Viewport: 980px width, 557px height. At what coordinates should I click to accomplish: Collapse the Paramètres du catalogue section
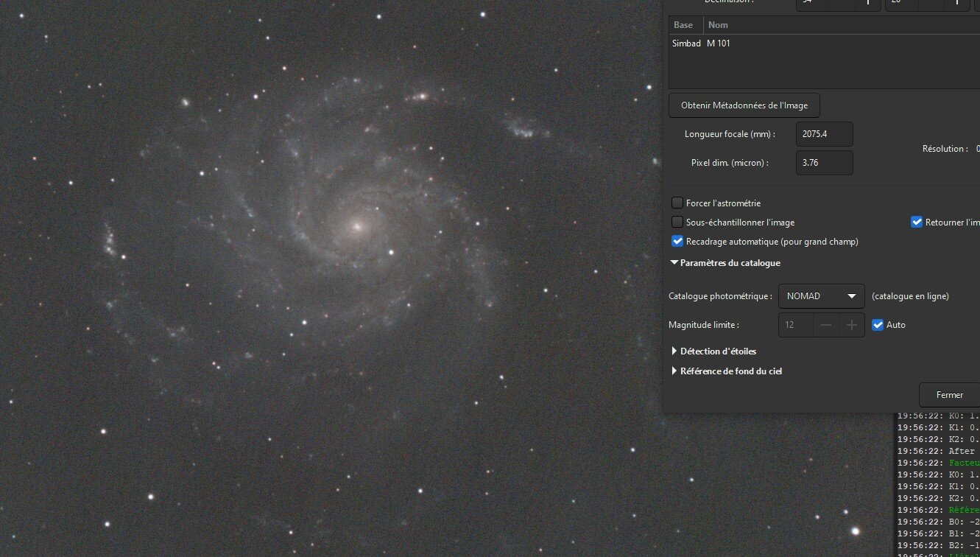[x=674, y=263]
